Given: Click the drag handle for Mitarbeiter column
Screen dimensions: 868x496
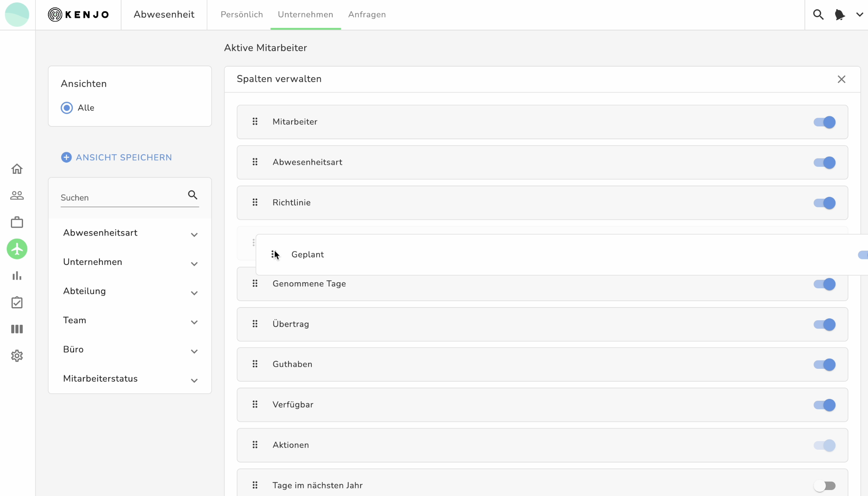Looking at the screenshot, I should coord(255,122).
